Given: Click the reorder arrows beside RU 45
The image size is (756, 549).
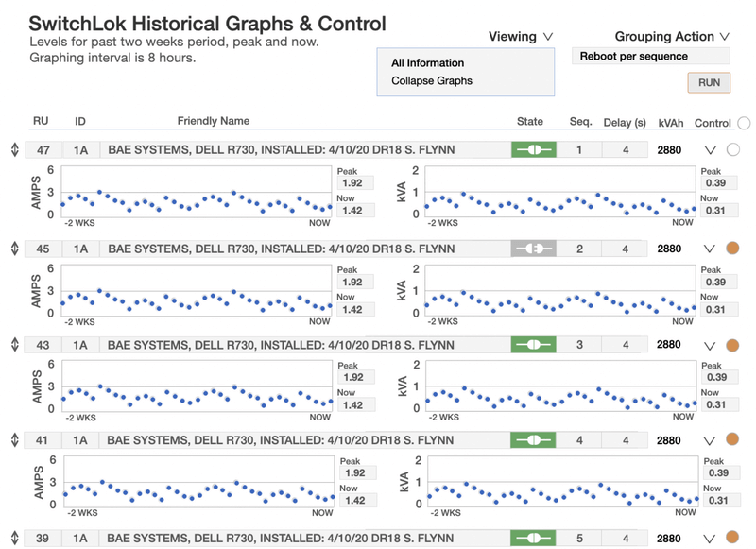Looking at the screenshot, I should [x=14, y=249].
